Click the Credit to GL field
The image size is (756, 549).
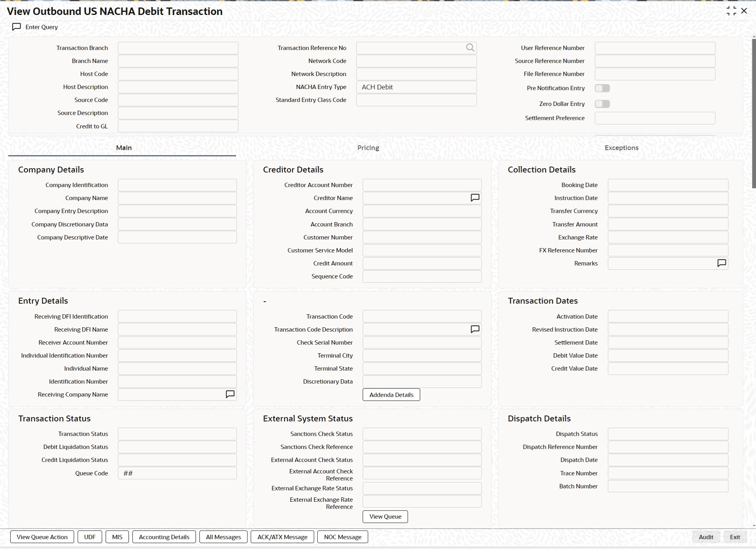178,126
